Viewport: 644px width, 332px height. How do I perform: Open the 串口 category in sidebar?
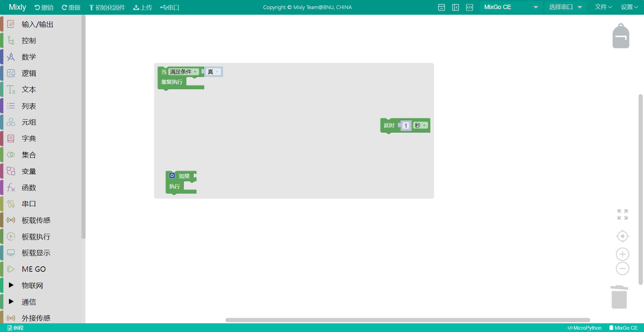pos(29,204)
